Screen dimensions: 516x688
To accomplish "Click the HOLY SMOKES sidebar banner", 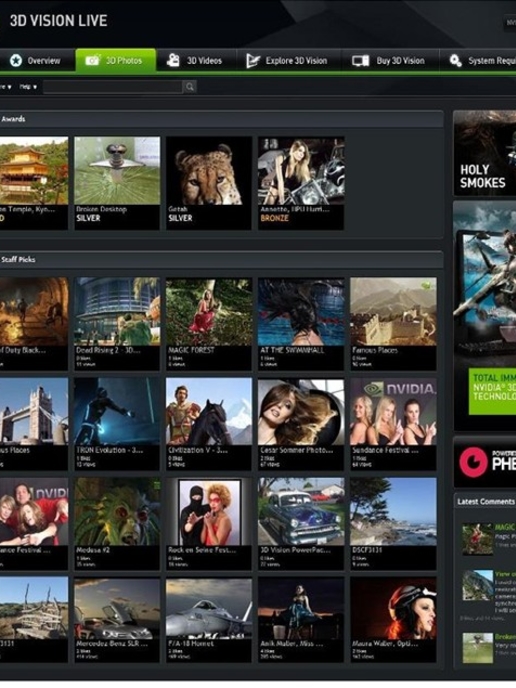I will (484, 153).
